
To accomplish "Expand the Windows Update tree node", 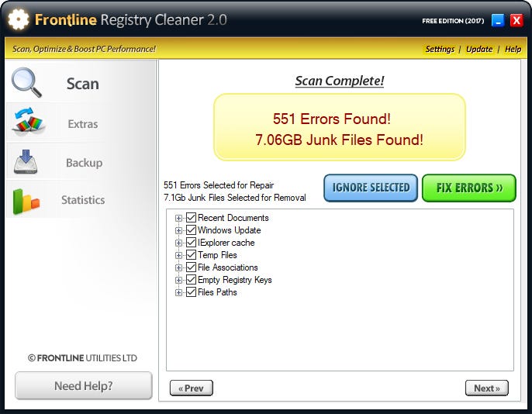I will coord(178,230).
